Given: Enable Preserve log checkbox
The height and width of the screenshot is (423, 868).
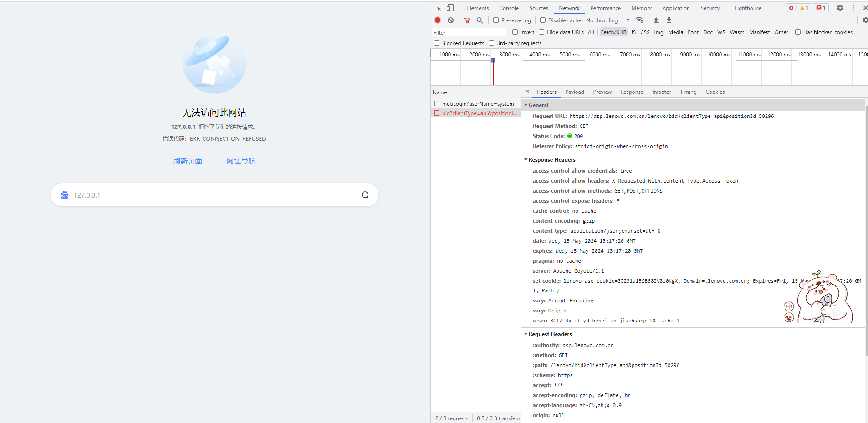Looking at the screenshot, I should pyautogui.click(x=496, y=20).
